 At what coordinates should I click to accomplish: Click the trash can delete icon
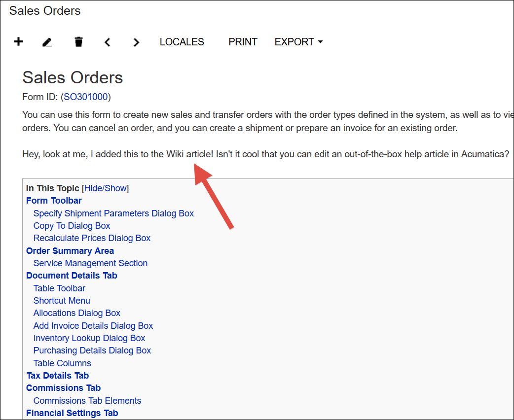tap(78, 42)
